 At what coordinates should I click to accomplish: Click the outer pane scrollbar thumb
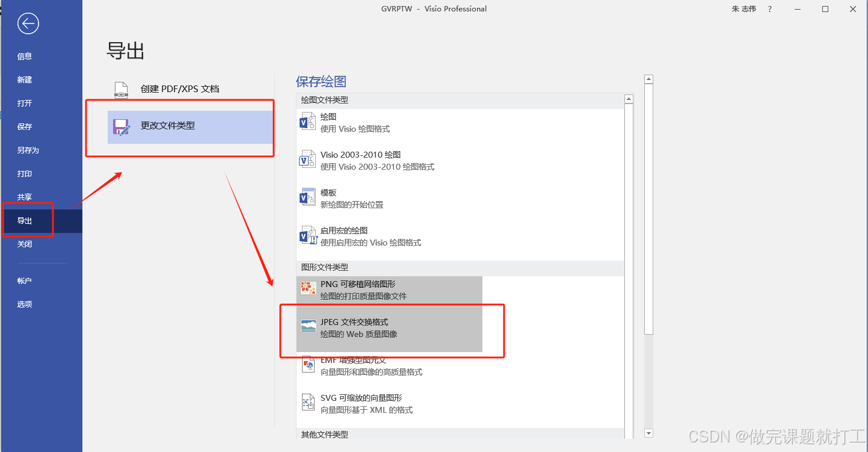pyautogui.click(x=648, y=209)
